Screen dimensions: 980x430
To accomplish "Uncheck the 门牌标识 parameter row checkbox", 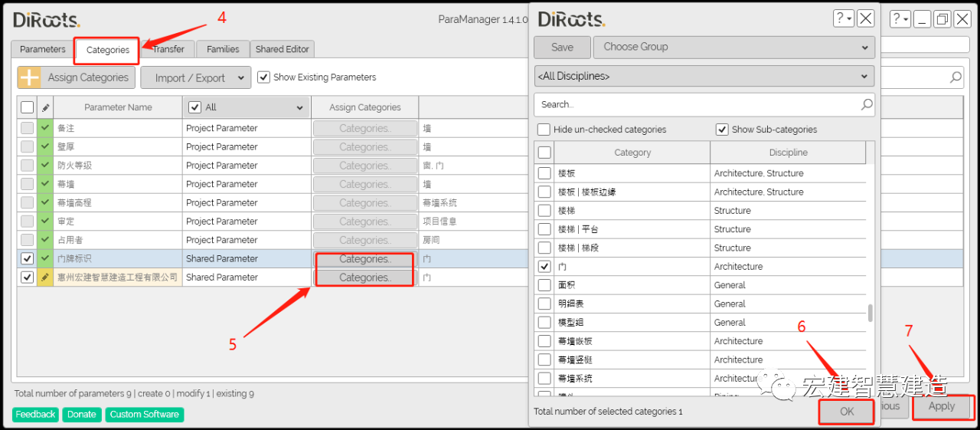I will click(27, 259).
